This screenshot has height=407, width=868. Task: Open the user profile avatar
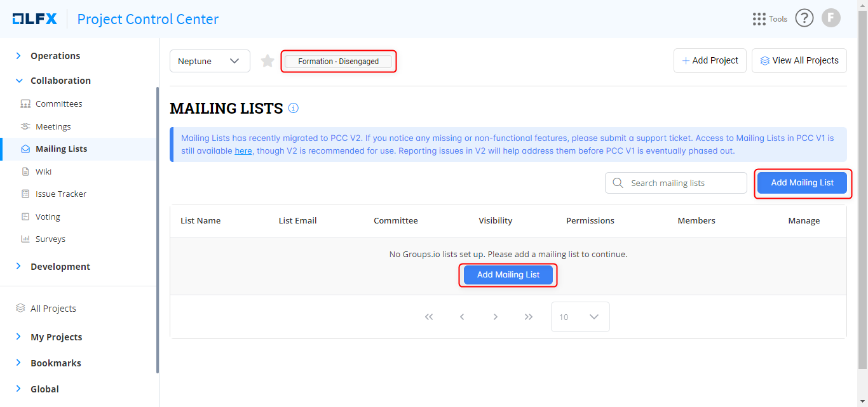[831, 18]
